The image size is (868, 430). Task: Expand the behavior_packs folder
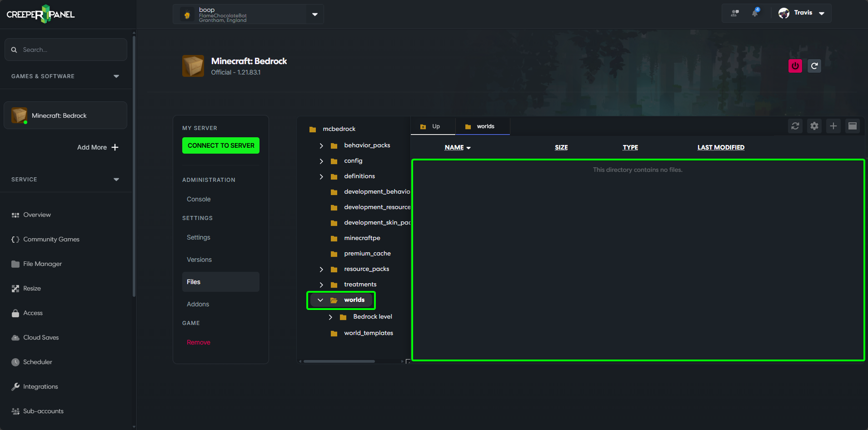point(321,145)
